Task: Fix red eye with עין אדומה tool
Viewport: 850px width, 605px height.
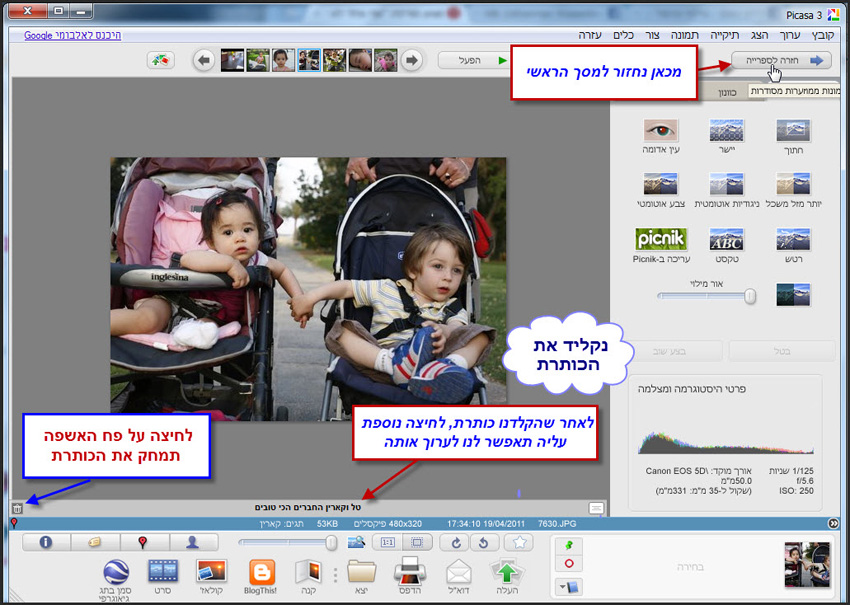Action: [660, 131]
